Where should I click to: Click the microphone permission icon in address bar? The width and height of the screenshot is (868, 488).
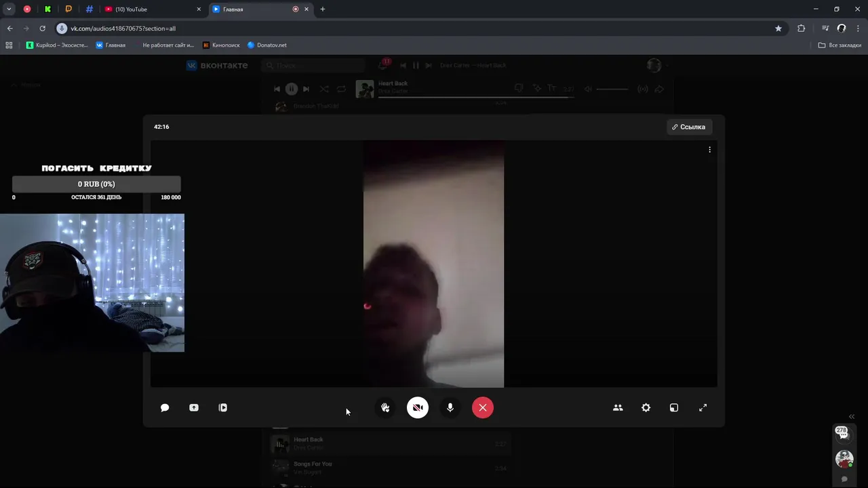pyautogui.click(x=62, y=28)
